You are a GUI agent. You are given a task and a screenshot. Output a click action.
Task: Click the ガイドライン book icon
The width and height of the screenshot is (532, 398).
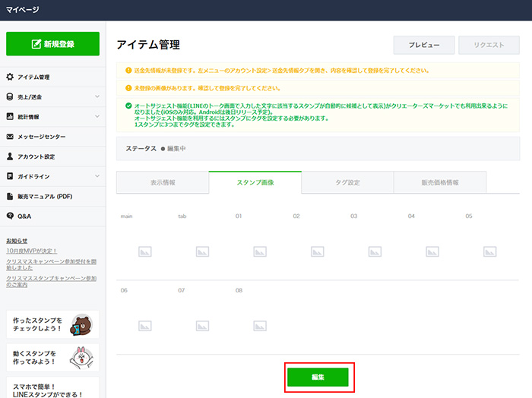click(10, 176)
